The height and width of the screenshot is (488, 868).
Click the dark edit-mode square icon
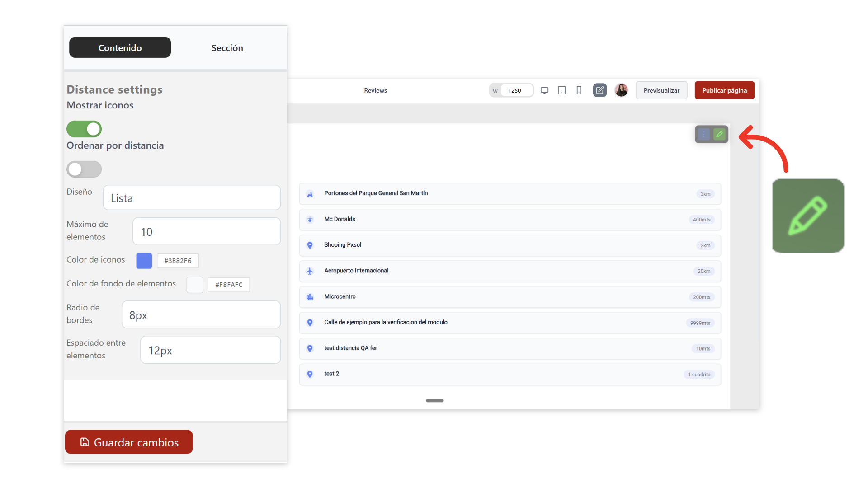(x=599, y=90)
